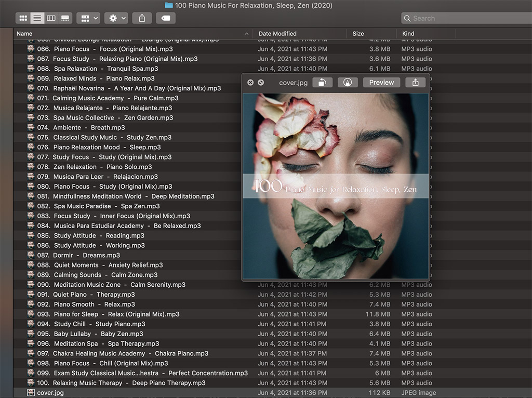Sort files by Date Modified column
This screenshot has height=398, width=532.
tap(277, 34)
